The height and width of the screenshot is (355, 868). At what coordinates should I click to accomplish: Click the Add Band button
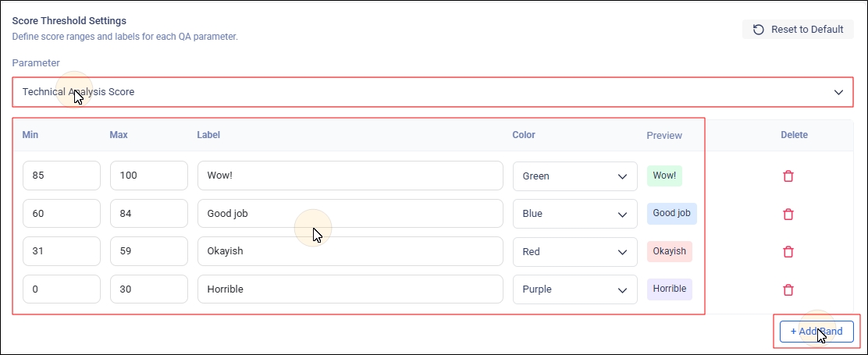(816, 332)
